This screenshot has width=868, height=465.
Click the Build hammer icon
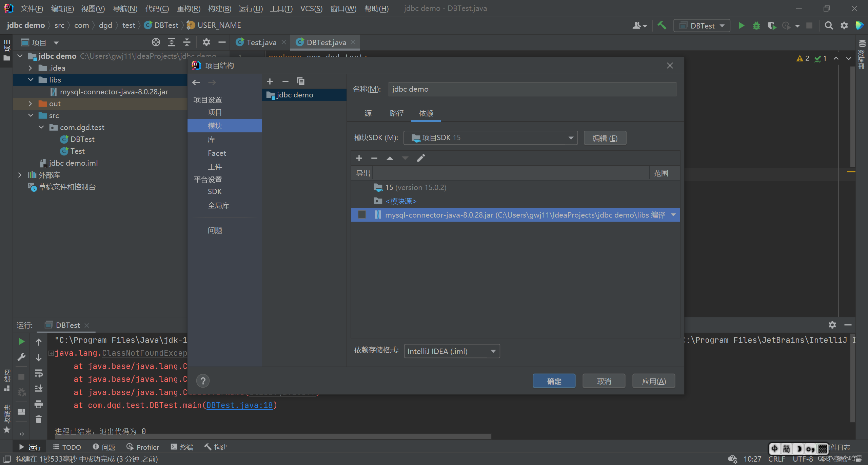pos(662,26)
